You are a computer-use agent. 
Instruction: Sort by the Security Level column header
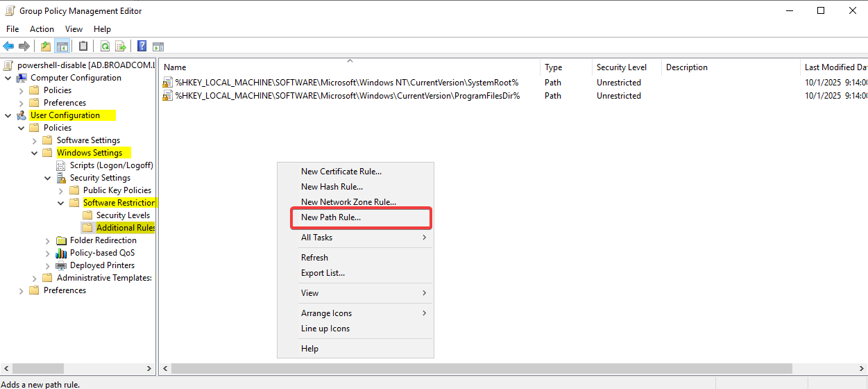tap(621, 67)
